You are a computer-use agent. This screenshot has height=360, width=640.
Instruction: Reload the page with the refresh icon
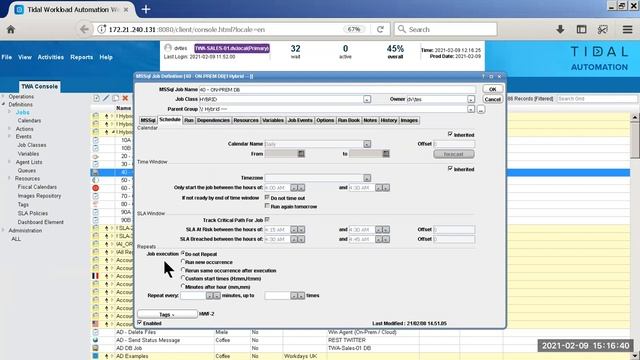click(x=380, y=29)
